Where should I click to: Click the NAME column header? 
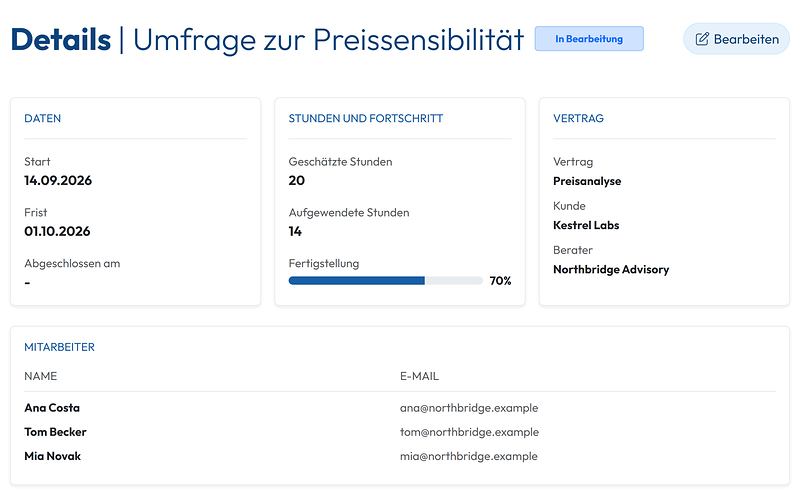click(40, 376)
